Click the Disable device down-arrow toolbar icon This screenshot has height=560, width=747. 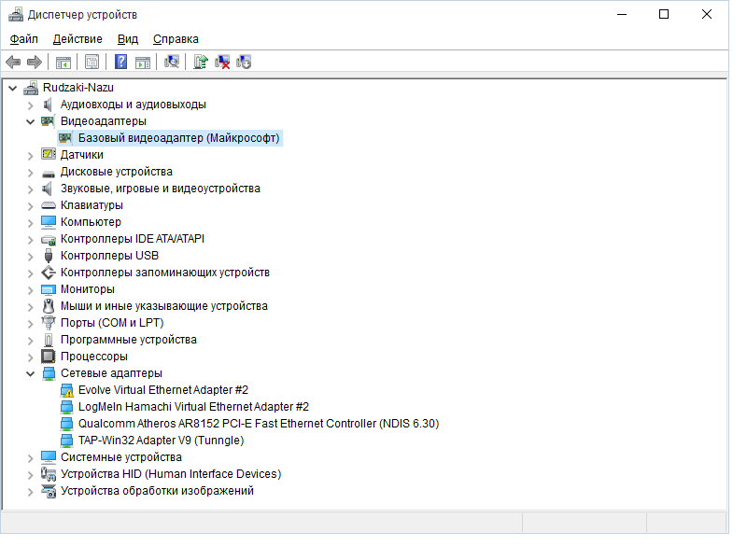(x=244, y=62)
